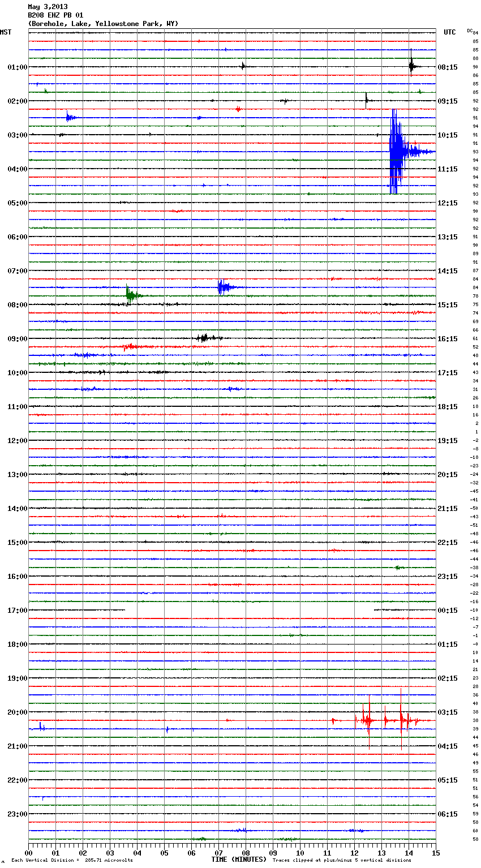Click the data gap in the 17:00 trace

[249, 610]
